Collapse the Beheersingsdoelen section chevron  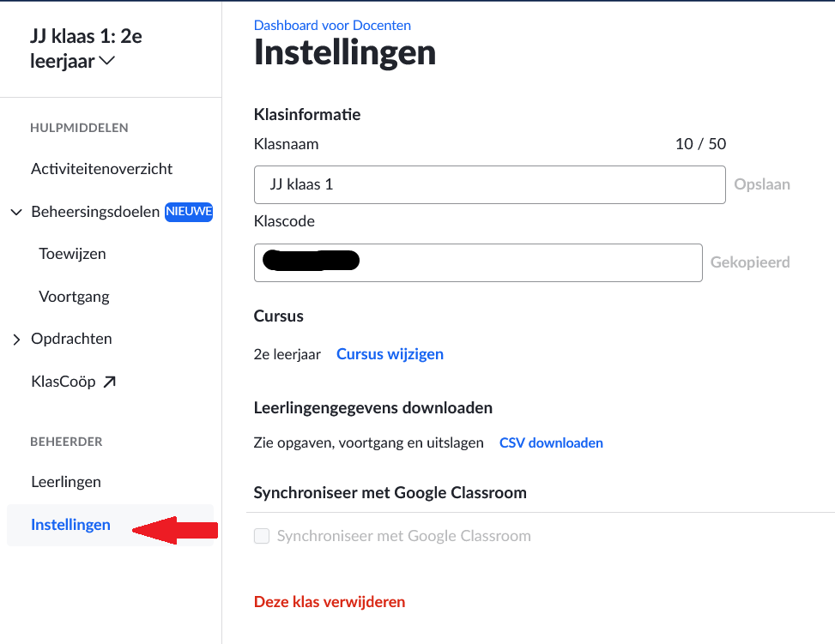16,212
